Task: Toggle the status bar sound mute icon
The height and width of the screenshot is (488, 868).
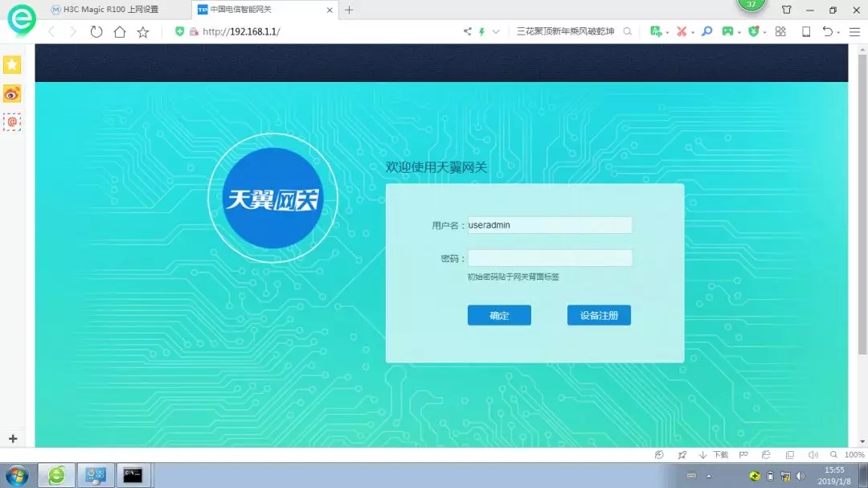Action: click(813, 455)
